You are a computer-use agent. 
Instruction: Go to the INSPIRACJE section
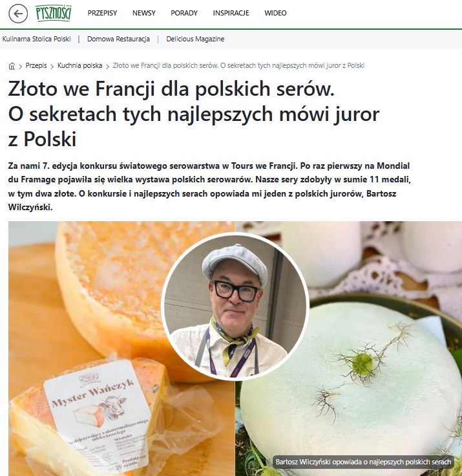click(x=231, y=13)
